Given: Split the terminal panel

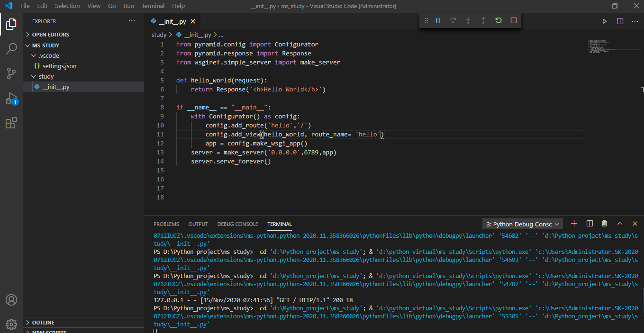Looking at the screenshot, I should (x=590, y=224).
